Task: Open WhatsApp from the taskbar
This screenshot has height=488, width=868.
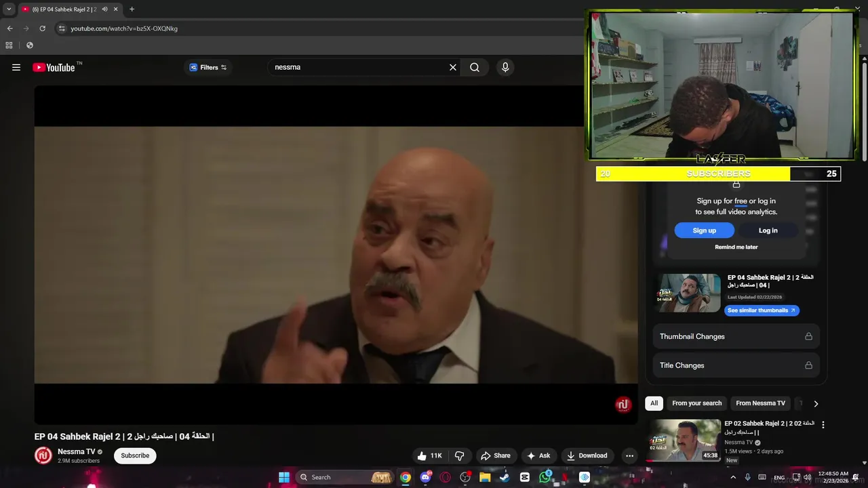Action: [x=545, y=477]
